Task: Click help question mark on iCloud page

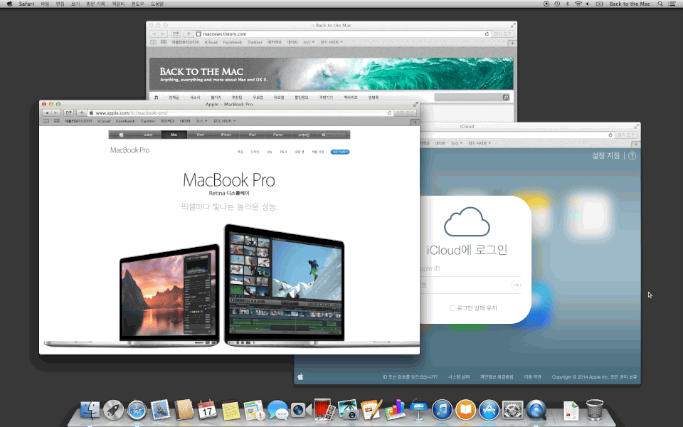Action: [632, 156]
